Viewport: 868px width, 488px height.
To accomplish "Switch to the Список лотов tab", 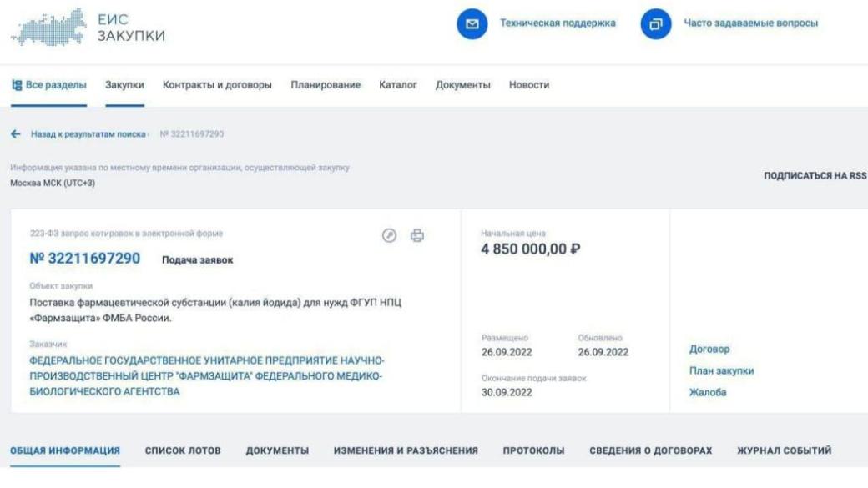I will (x=183, y=451).
